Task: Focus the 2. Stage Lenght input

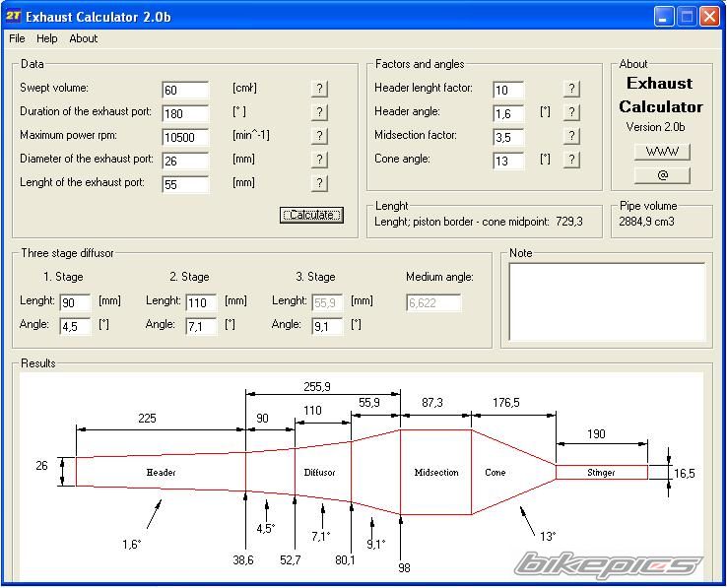Action: point(201,302)
